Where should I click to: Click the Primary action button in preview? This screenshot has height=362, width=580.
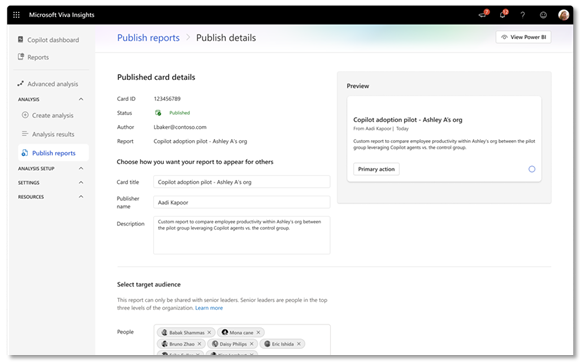coord(376,169)
